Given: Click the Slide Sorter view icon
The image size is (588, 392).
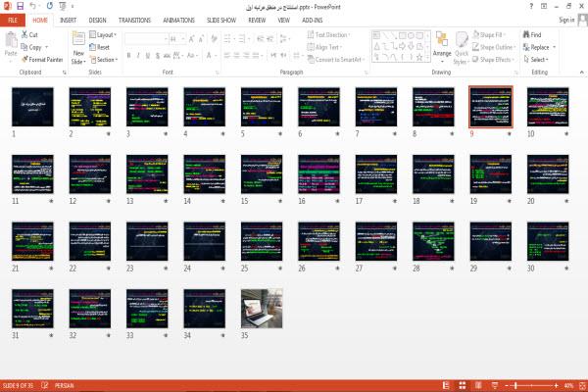Looking at the screenshot, I should tap(463, 385).
